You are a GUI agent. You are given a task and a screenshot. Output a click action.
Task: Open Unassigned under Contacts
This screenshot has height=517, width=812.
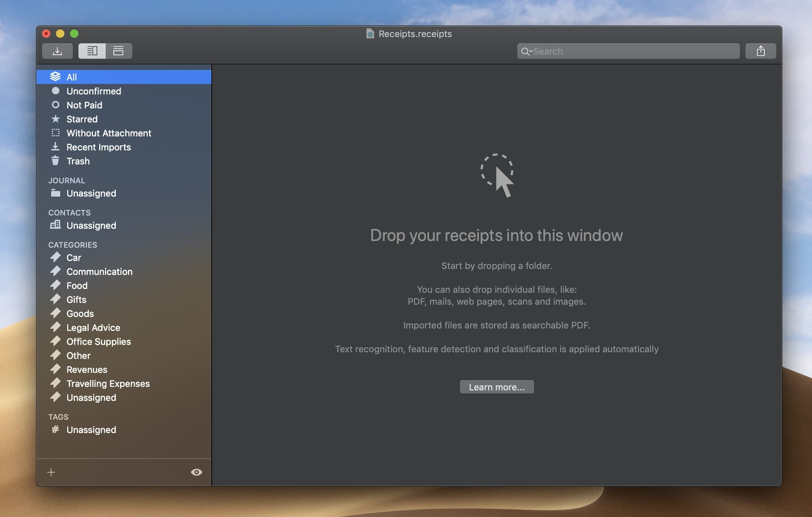pos(91,225)
